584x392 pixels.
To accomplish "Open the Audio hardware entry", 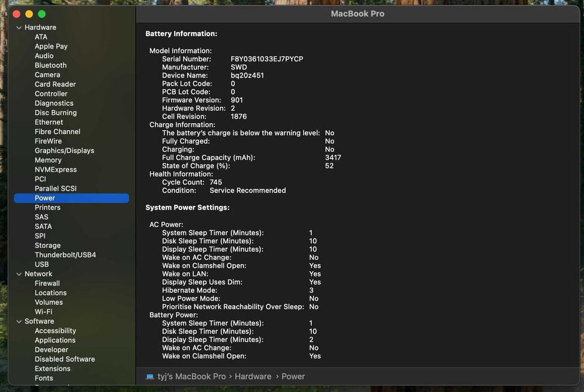I will [x=44, y=56].
